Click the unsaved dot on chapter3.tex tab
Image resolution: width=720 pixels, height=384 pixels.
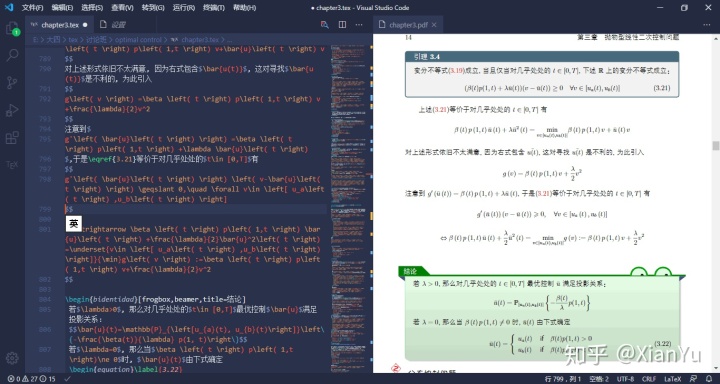coord(85,25)
